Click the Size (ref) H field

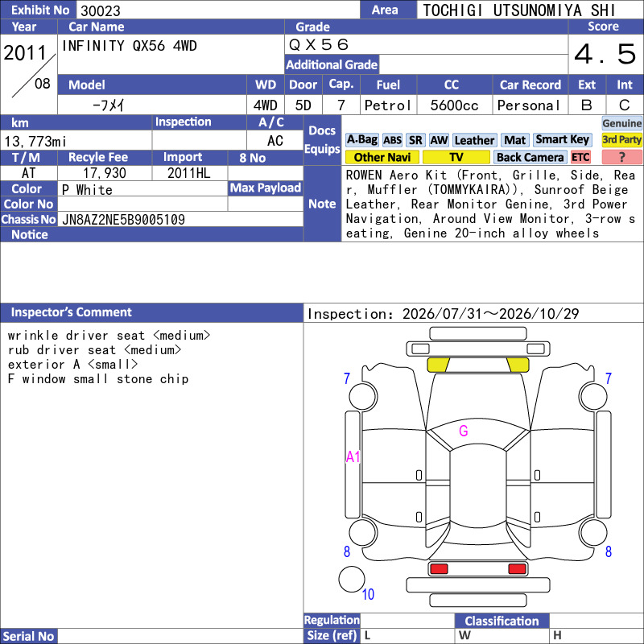pyautogui.click(x=597, y=636)
